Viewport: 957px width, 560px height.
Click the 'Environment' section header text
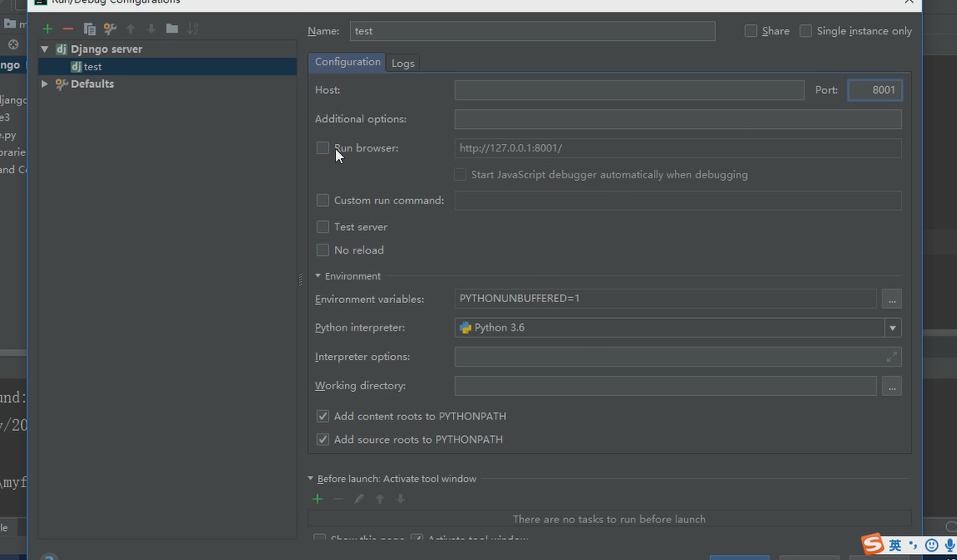(x=352, y=276)
